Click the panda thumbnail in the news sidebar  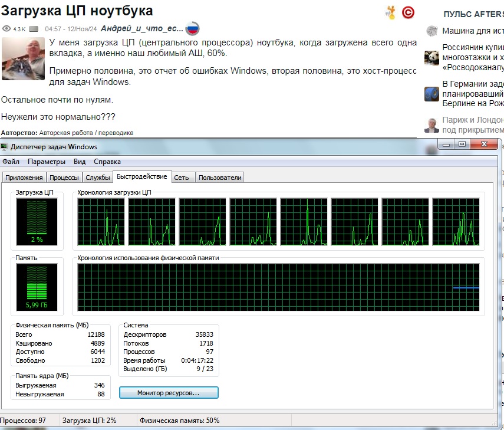[x=431, y=57]
